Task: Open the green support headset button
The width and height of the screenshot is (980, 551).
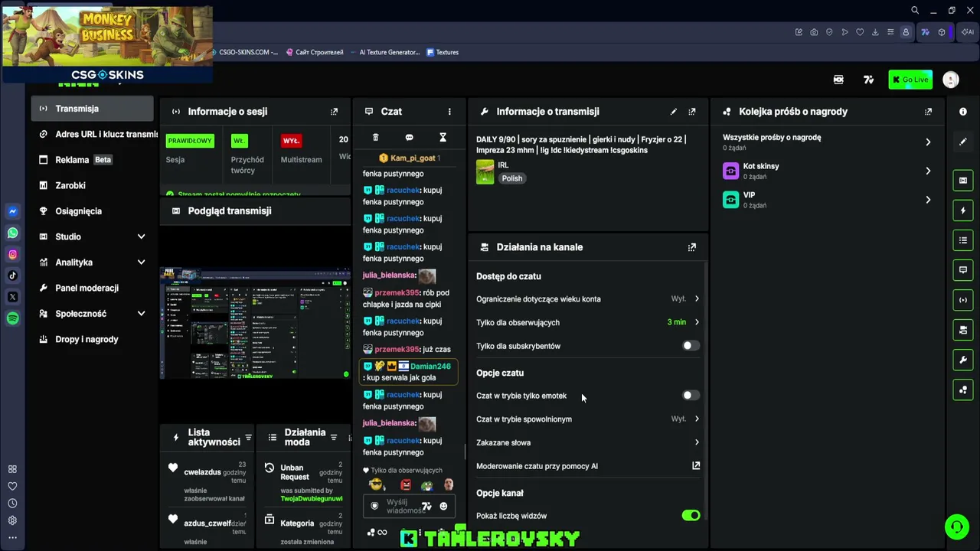Action: pos(956,527)
